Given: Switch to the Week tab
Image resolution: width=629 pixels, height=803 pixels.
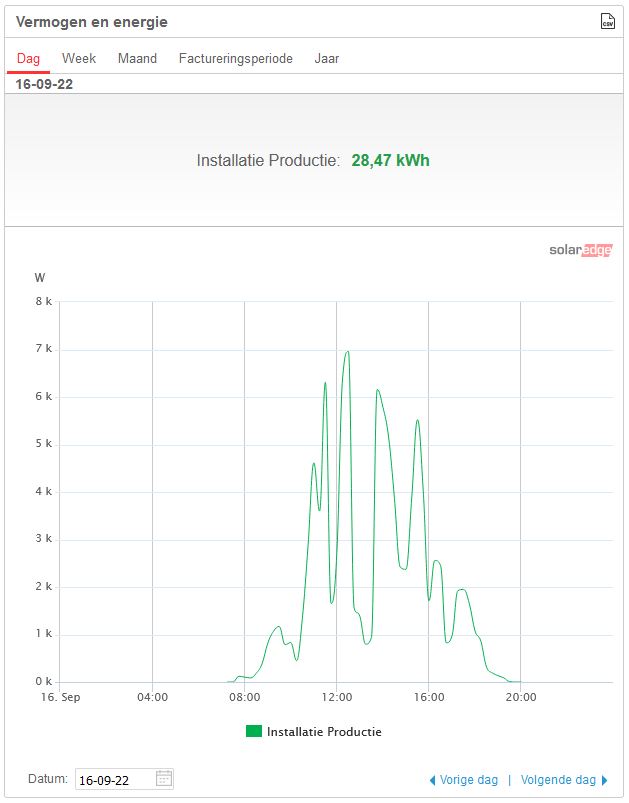Looking at the screenshot, I should [x=79, y=58].
